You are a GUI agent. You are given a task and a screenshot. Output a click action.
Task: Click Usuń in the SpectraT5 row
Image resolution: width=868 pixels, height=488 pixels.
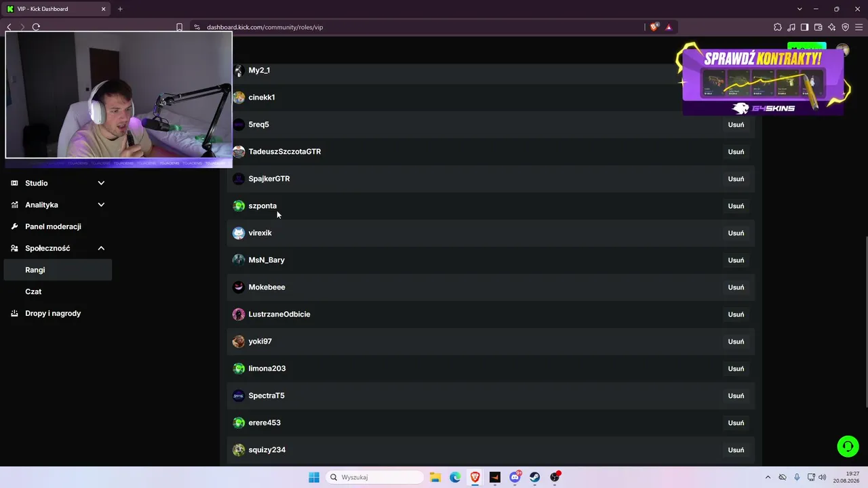[736, 396]
